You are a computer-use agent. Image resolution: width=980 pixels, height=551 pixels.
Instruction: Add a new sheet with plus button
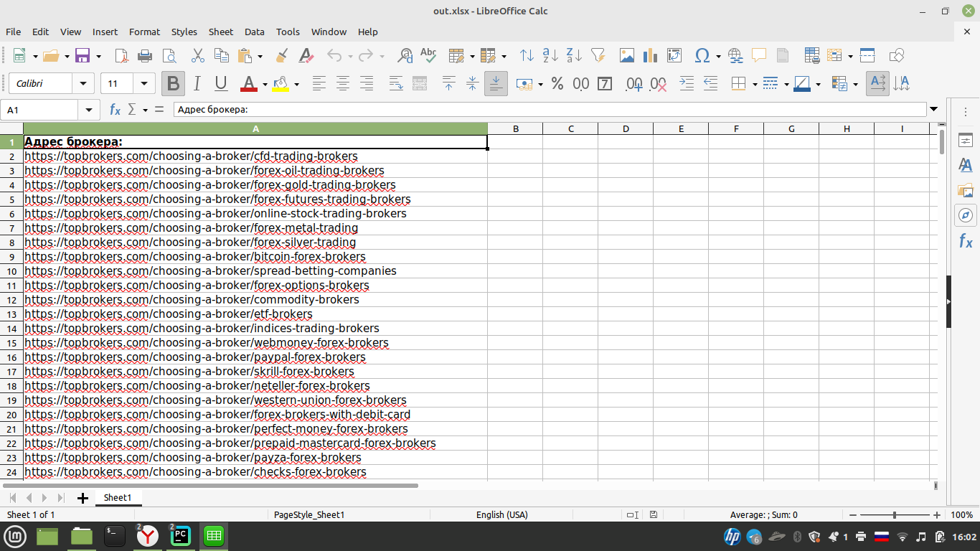click(83, 498)
